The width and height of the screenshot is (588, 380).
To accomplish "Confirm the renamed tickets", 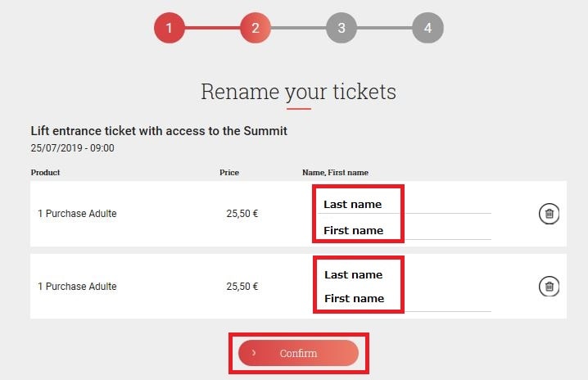I will coord(298,353).
